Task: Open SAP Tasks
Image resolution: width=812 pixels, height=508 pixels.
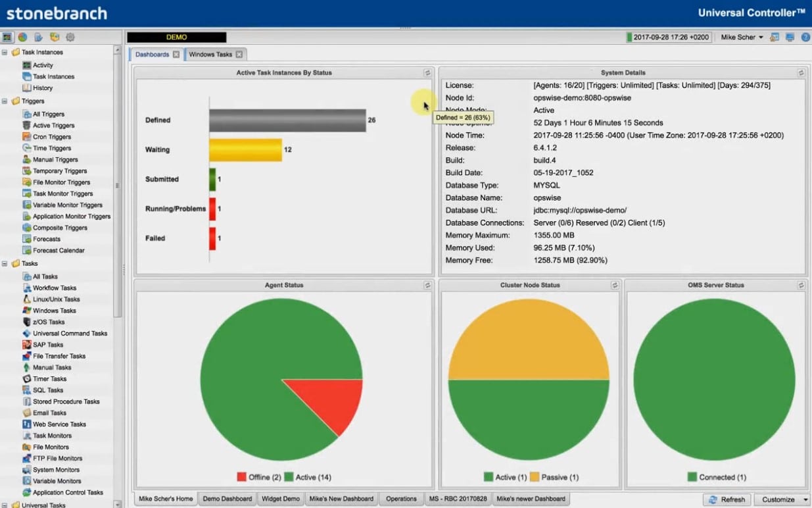Action: tap(48, 344)
